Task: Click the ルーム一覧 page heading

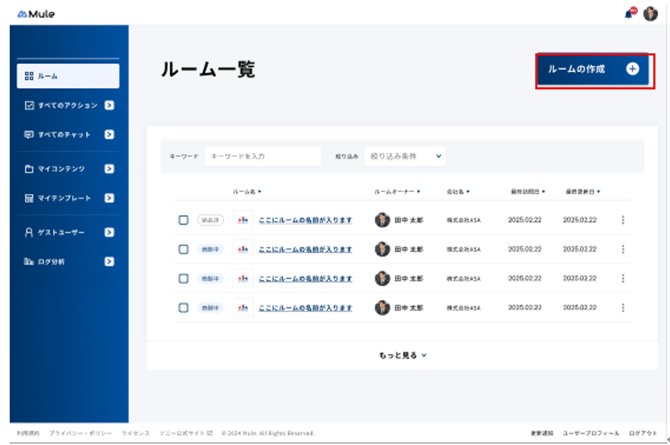Action: tap(208, 69)
